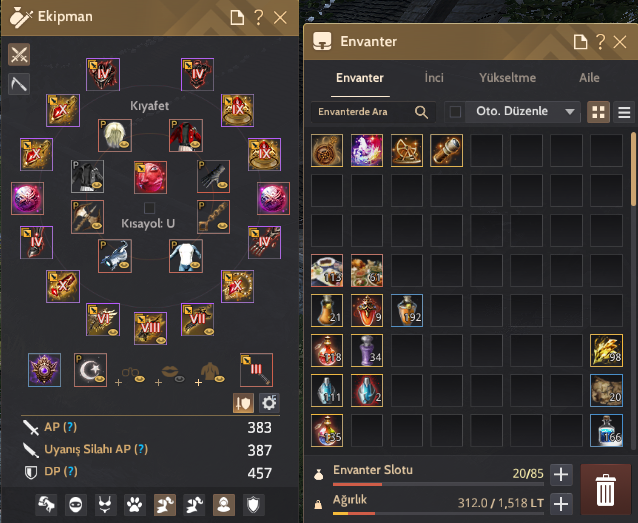Select the crossed swords combat gear icon
Image resolution: width=638 pixels, height=523 pixels.
tap(19, 55)
